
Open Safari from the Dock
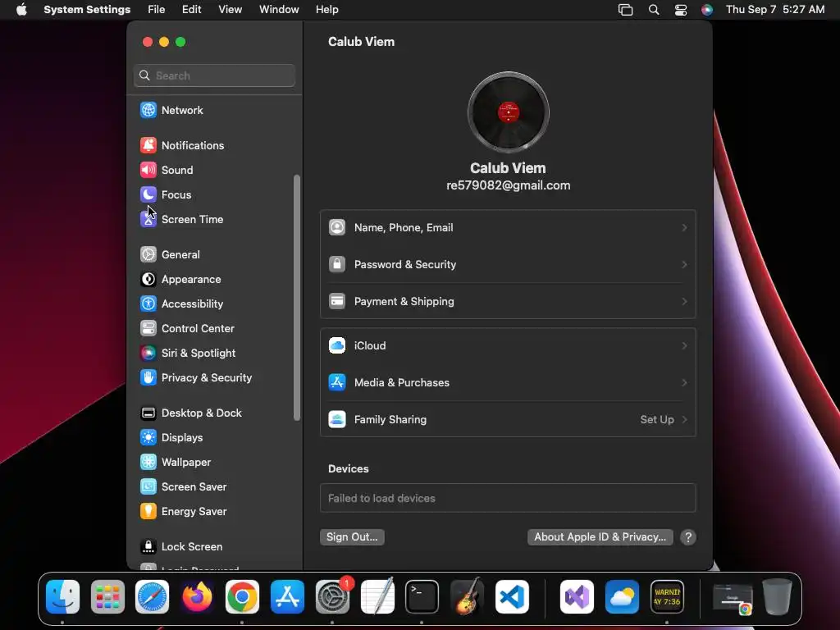pos(152,596)
